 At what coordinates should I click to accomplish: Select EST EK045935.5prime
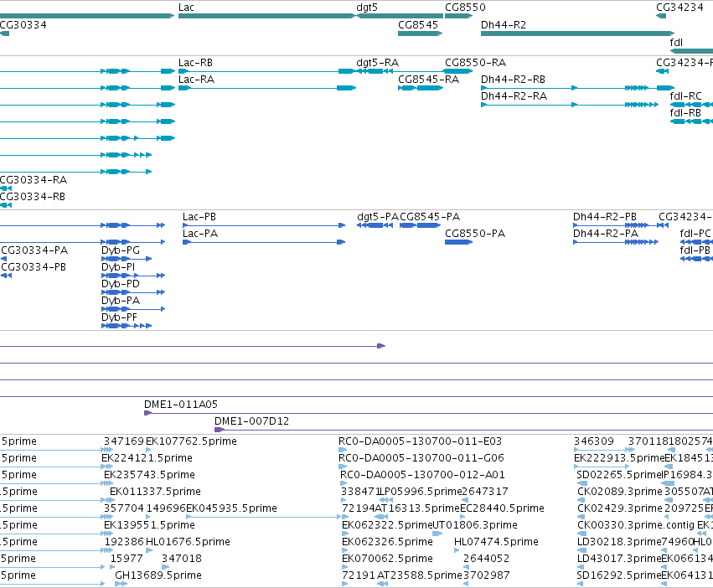[x=231, y=509]
